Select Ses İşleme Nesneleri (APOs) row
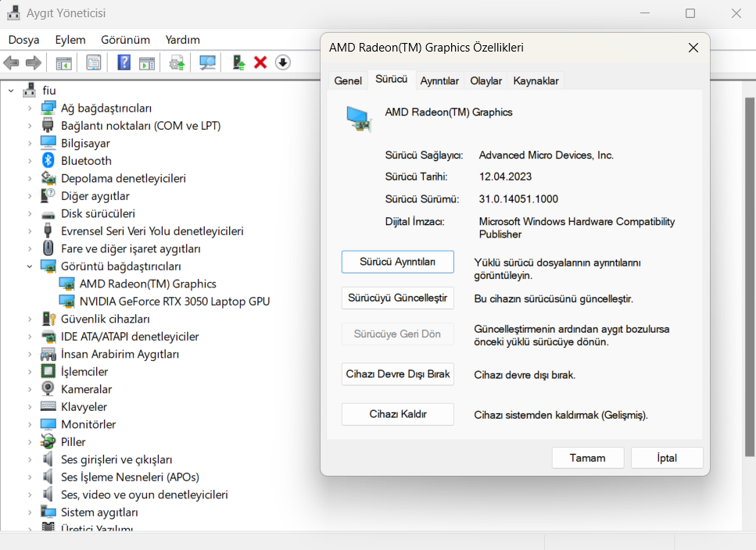The height and width of the screenshot is (550, 756). pyautogui.click(x=130, y=477)
